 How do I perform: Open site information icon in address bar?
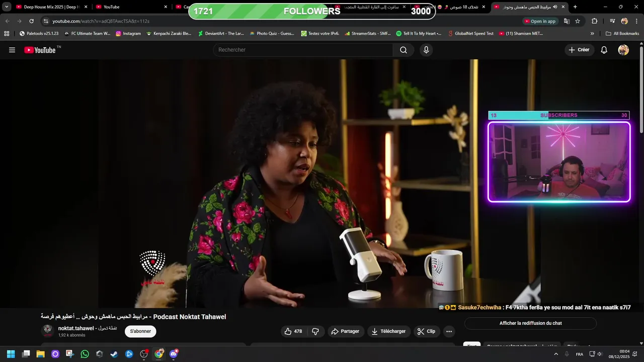(x=46, y=21)
